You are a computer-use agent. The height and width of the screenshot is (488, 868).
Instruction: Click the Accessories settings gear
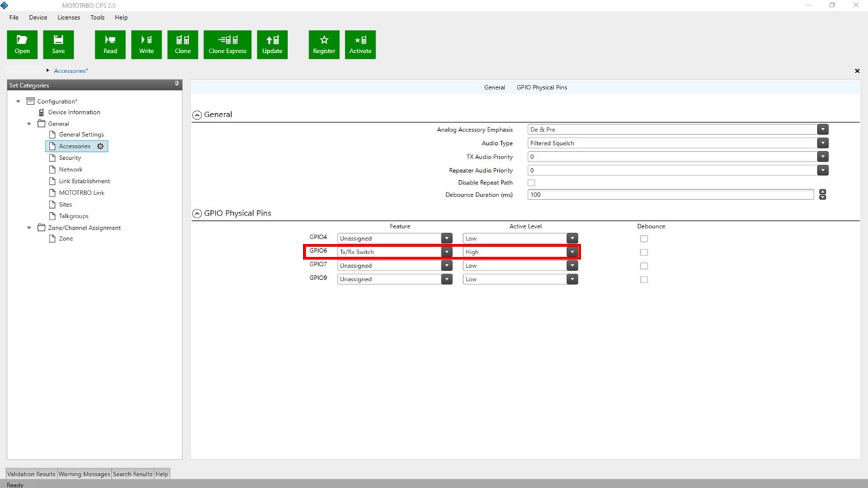[x=100, y=146]
